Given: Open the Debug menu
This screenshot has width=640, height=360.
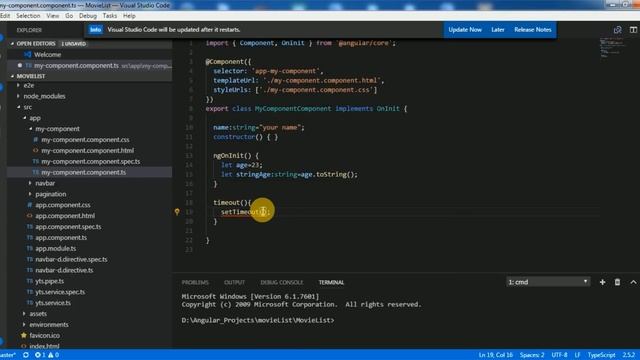Looking at the screenshot, I should tap(88, 16).
